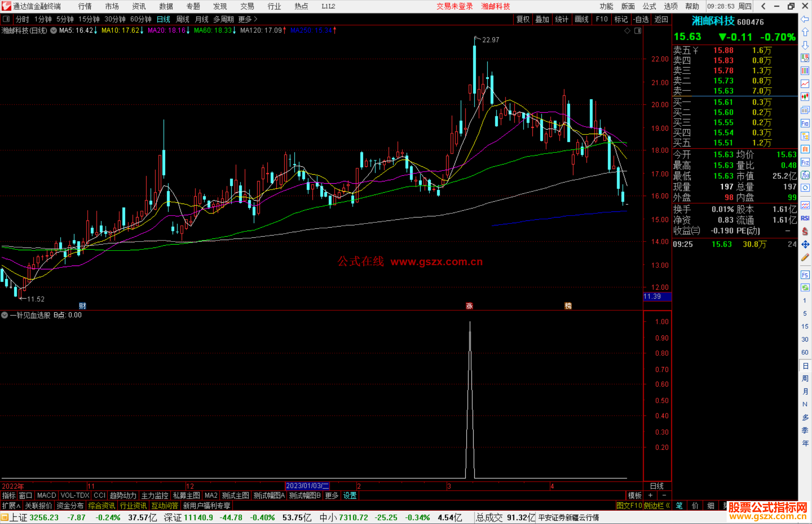Screen dimensions: 812x524
Task: Select the 日 period in right sidebar
Action: [805, 366]
